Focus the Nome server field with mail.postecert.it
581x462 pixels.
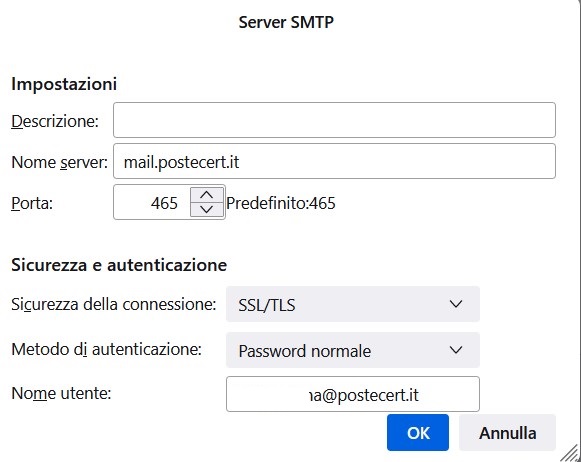coord(334,161)
